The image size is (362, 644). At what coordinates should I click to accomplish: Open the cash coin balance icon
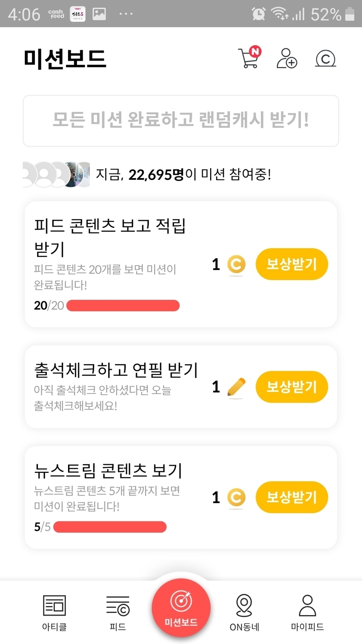[x=325, y=58]
